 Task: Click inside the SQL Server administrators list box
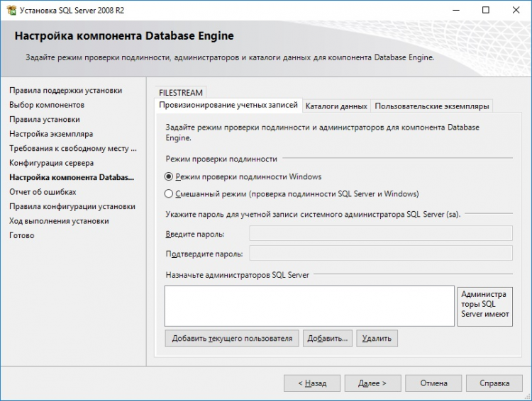coord(309,305)
